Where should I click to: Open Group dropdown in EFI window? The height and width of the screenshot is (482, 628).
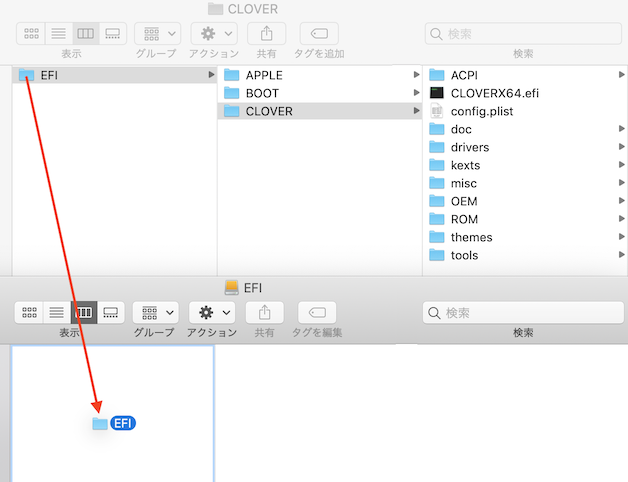[156, 313]
